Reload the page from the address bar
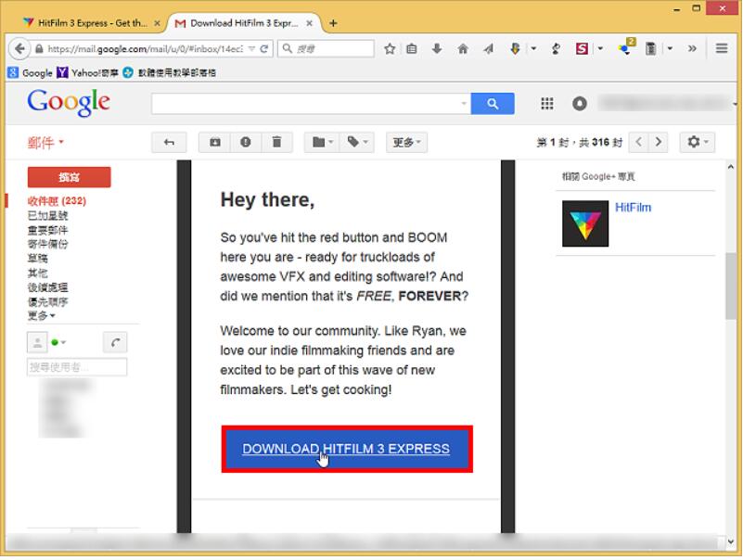Viewport: 743px width, 560px height. click(264, 48)
